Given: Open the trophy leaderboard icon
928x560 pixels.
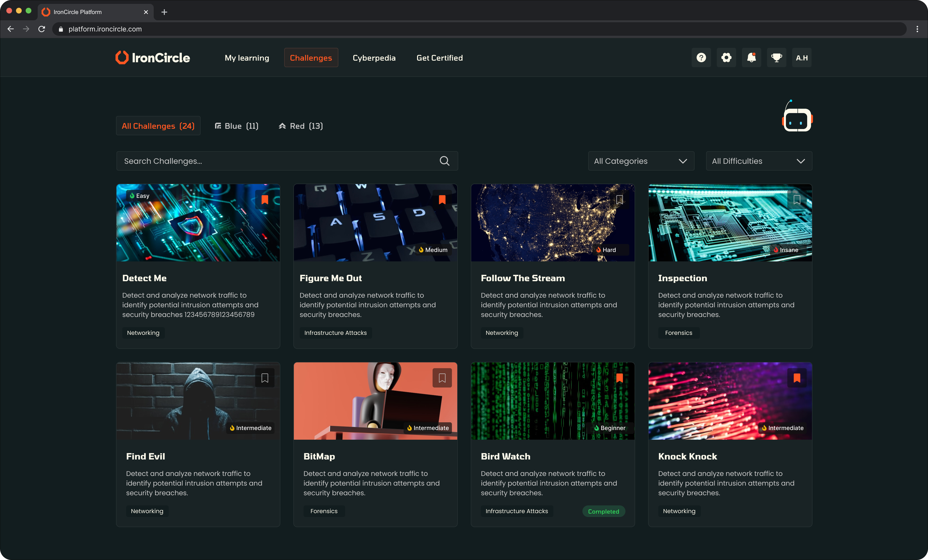Looking at the screenshot, I should tap(776, 58).
